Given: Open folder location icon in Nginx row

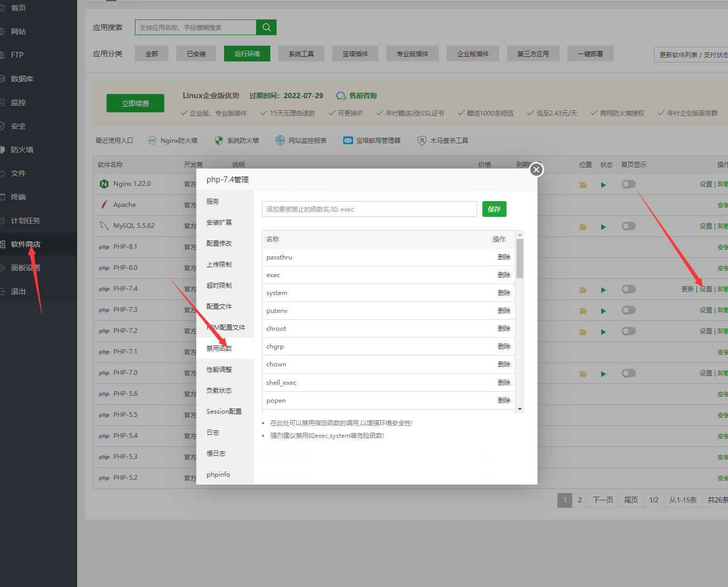Looking at the screenshot, I should pos(583,185).
